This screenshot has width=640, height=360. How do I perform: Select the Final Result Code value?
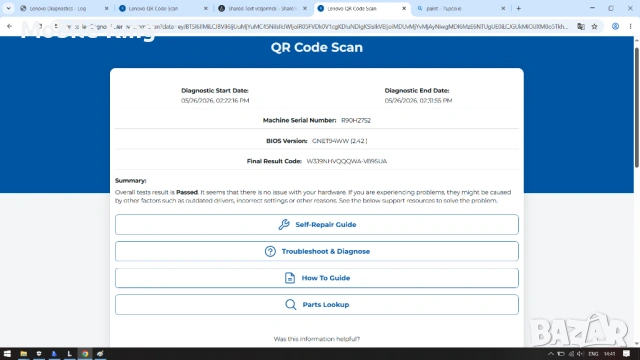pyautogui.click(x=347, y=161)
